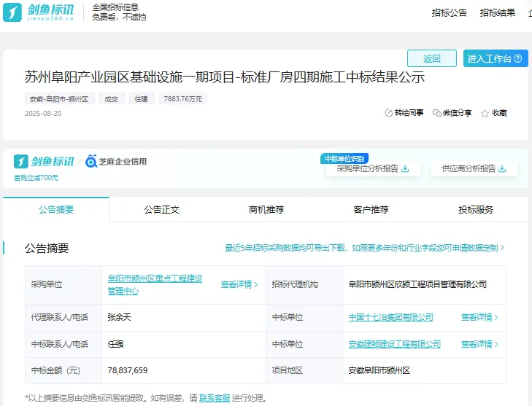Image resolution: width=532 pixels, height=406 pixels.
Task: Click download icon on 供应商分析报告
Action: [x=502, y=168]
